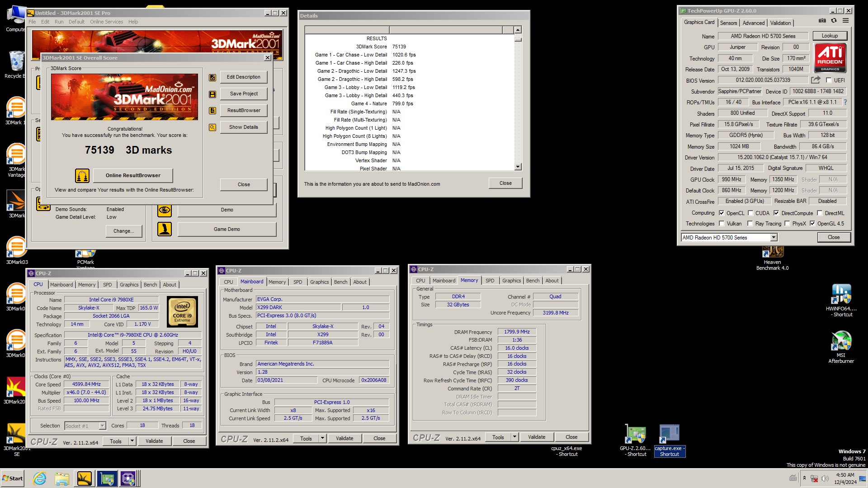Click the Show Details button
This screenshot has width=868, height=488.
point(244,127)
